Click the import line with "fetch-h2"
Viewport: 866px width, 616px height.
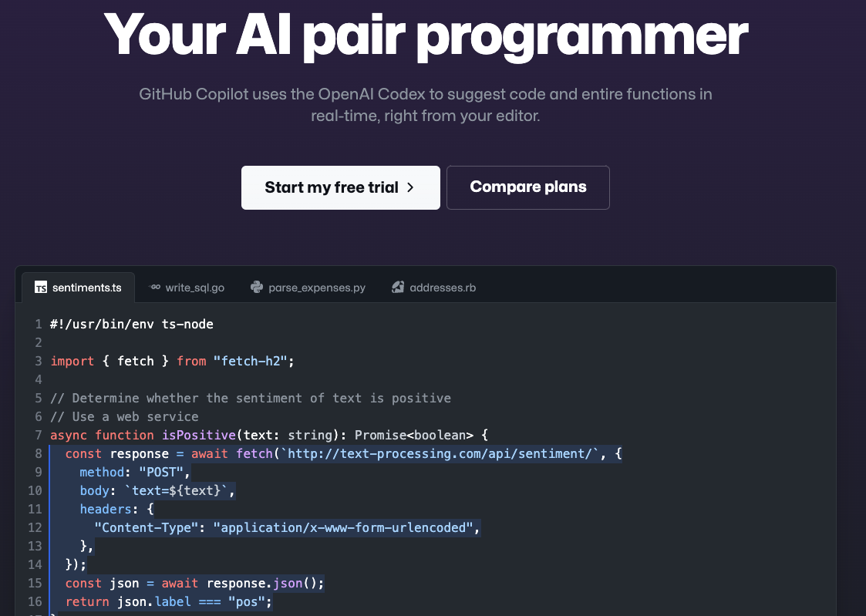[x=172, y=361]
